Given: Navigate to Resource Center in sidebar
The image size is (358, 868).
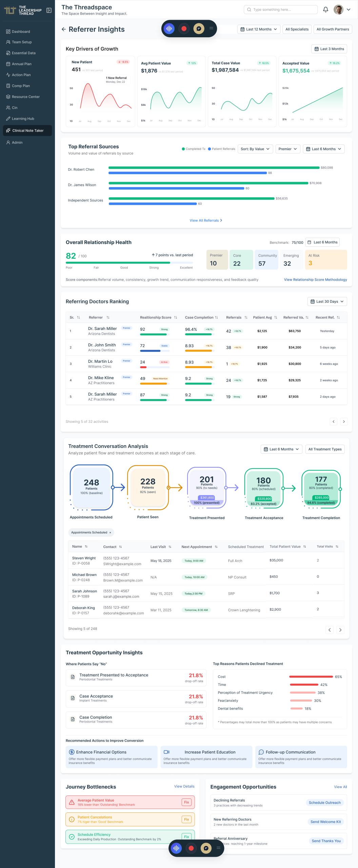Looking at the screenshot, I should tap(25, 97).
